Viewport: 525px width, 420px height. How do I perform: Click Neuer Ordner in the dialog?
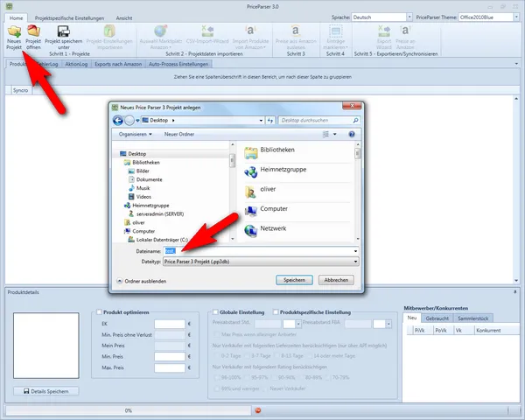(x=179, y=134)
